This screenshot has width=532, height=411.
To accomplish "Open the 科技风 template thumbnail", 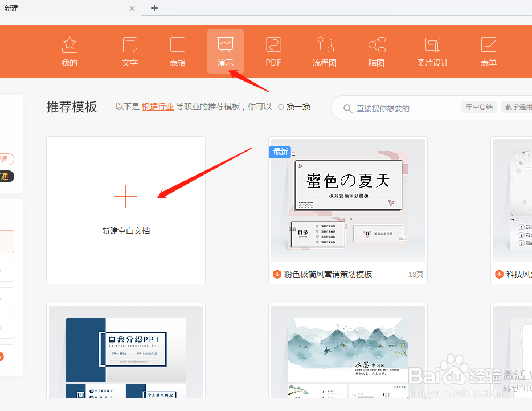I will [513, 201].
